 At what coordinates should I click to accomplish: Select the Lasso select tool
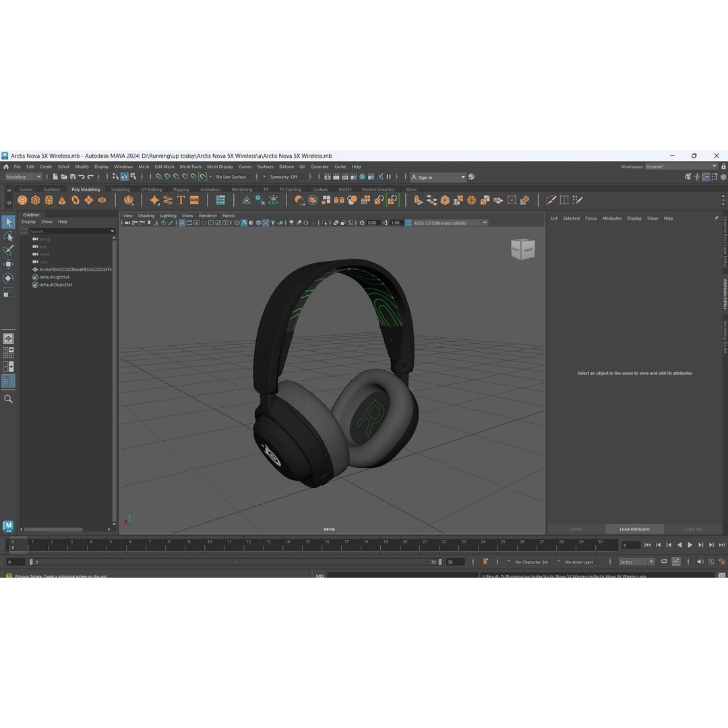pyautogui.click(x=8, y=237)
